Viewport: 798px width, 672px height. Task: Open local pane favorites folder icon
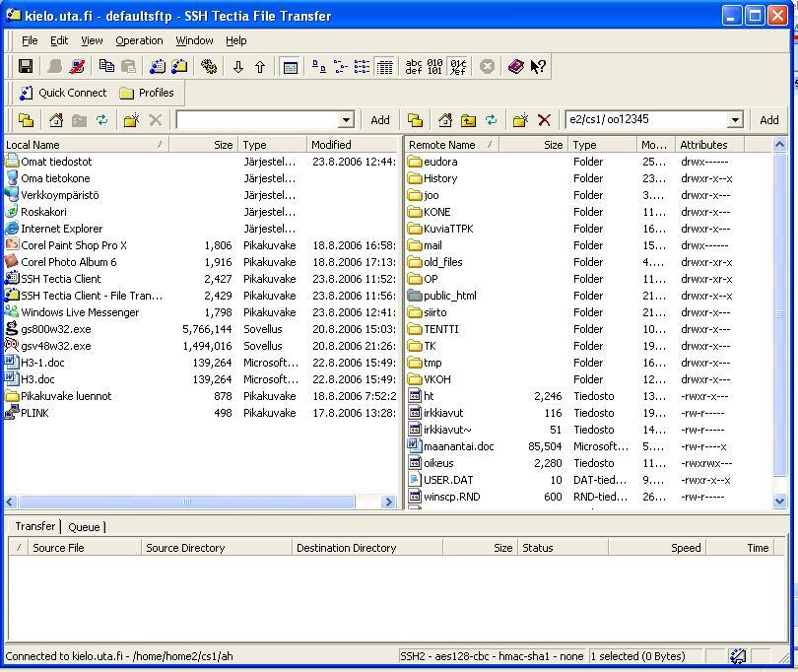tap(27, 120)
